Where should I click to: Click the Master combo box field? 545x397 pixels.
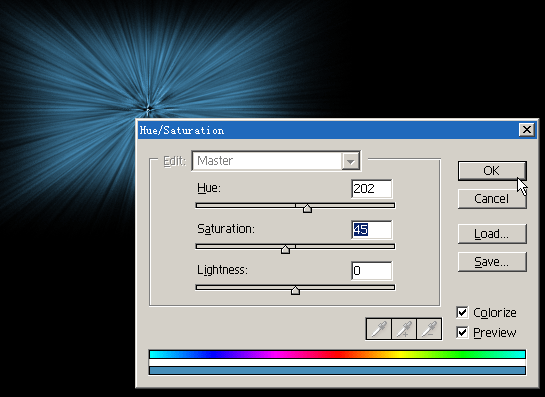coord(276,161)
